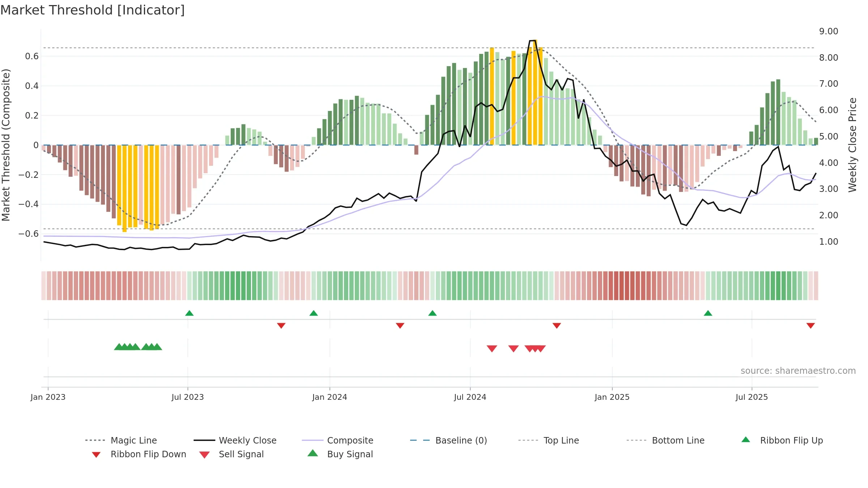This screenshot has height=488, width=868.
Task: Click the 5.00 right axis tick label
Action: tap(829, 137)
